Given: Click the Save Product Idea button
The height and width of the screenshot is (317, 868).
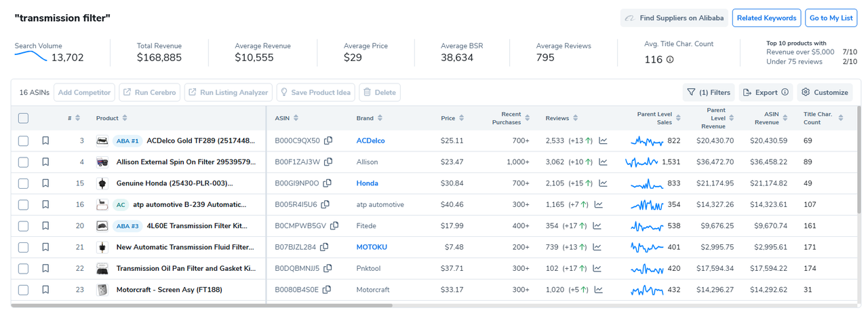Looking at the screenshot, I should point(315,92).
